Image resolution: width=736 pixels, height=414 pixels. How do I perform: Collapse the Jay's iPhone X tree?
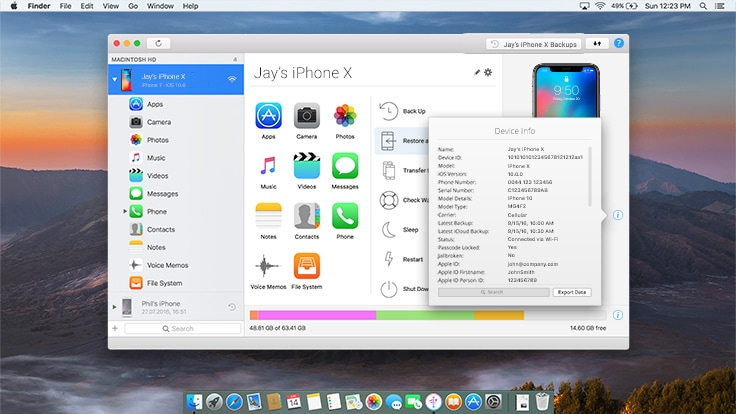113,79
